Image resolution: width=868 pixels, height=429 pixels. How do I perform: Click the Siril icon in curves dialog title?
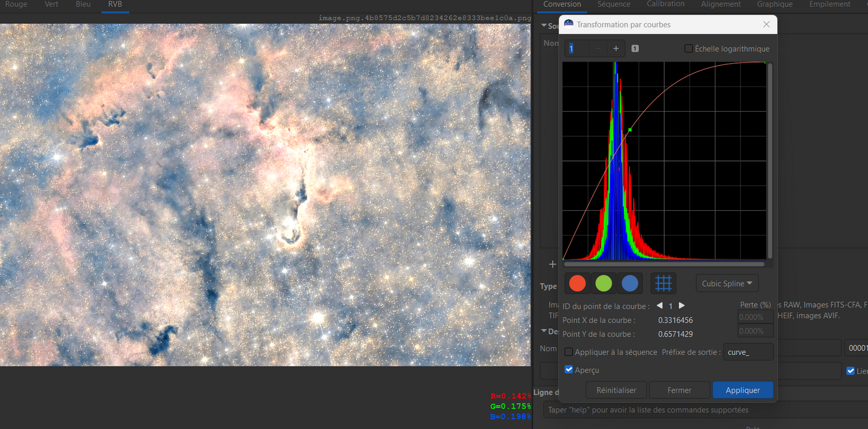point(568,24)
